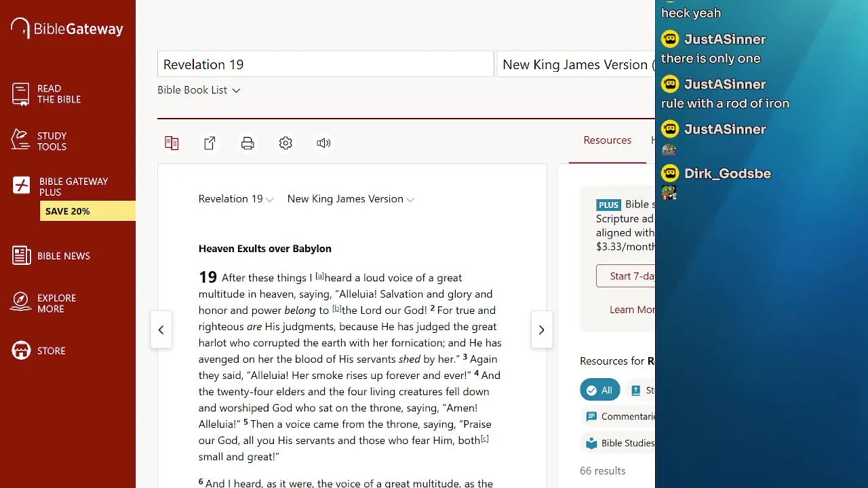Open Study Tools menu
The width and height of the screenshot is (868, 488).
click(52, 141)
